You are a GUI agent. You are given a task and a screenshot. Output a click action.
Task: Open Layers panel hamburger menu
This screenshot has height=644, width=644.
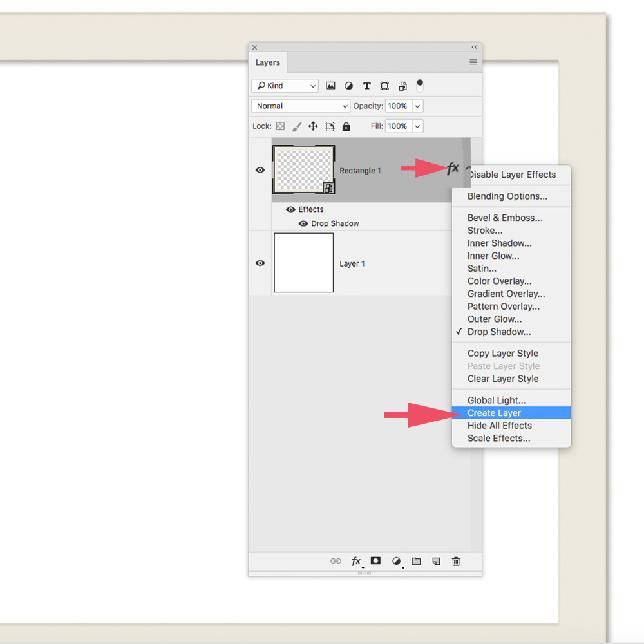click(x=473, y=62)
